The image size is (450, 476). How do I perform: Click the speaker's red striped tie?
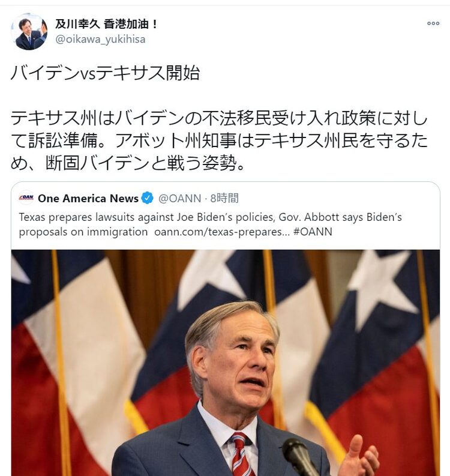pos(242,454)
